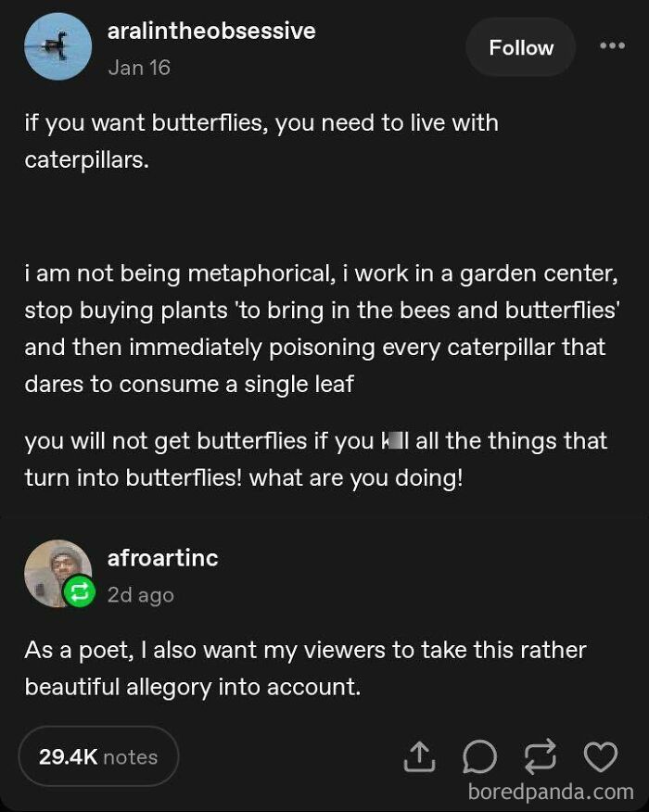Reblog the post with the arrows icon
649x812 pixels.
coord(540,757)
